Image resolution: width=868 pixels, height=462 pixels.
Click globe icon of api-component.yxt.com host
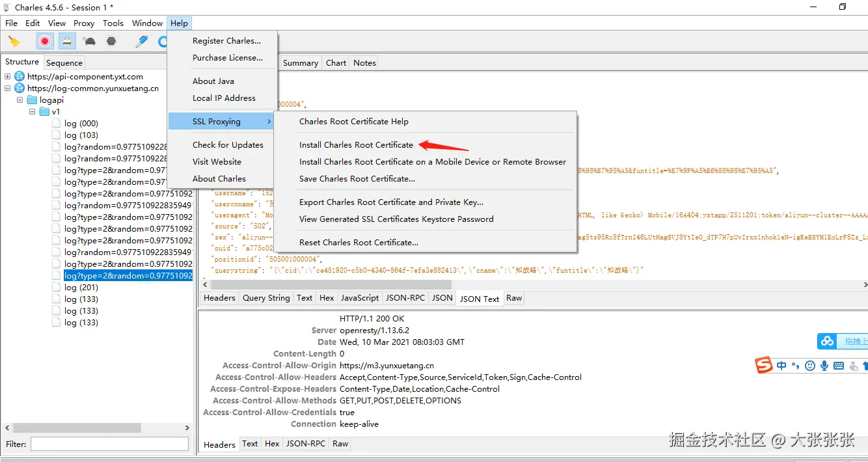[20, 77]
